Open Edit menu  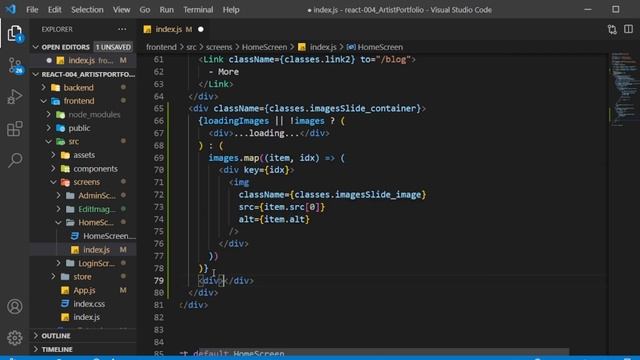pos(54,9)
